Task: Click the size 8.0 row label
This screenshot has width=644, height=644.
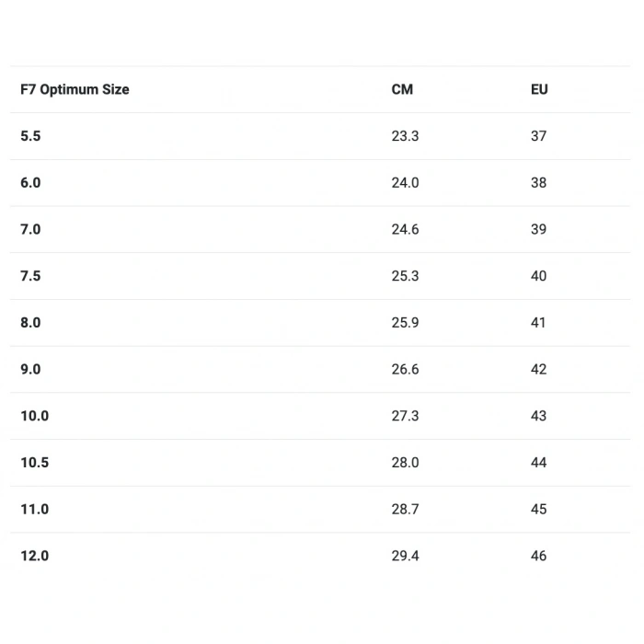Action: point(30,323)
